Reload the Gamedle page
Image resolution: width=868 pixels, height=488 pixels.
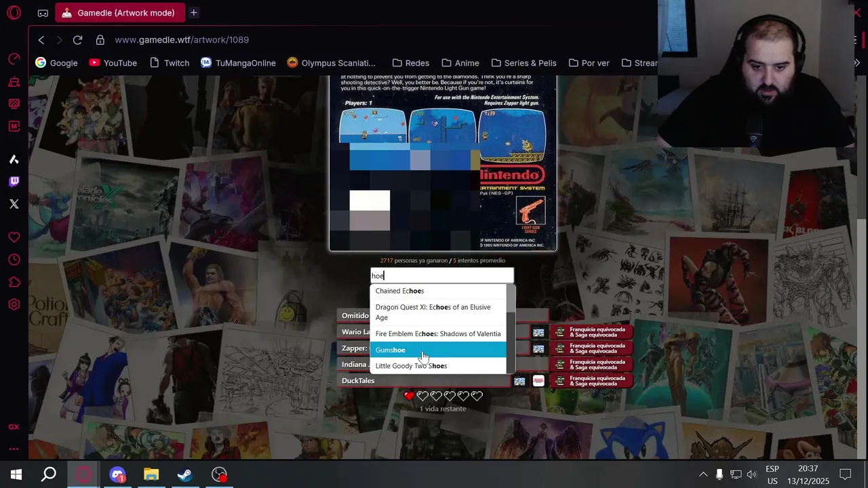pyautogui.click(x=77, y=40)
